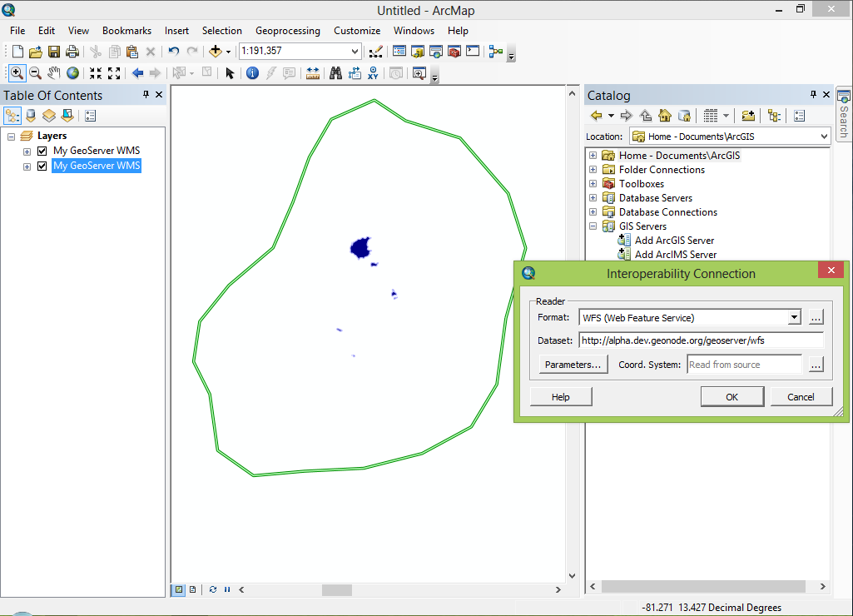Click Connect To Folder in Catalog

click(748, 116)
